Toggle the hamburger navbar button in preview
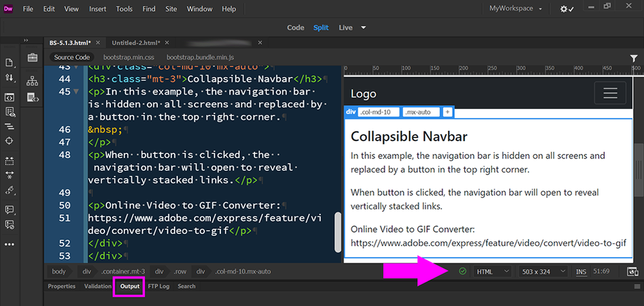The width and height of the screenshot is (644, 306). (610, 93)
